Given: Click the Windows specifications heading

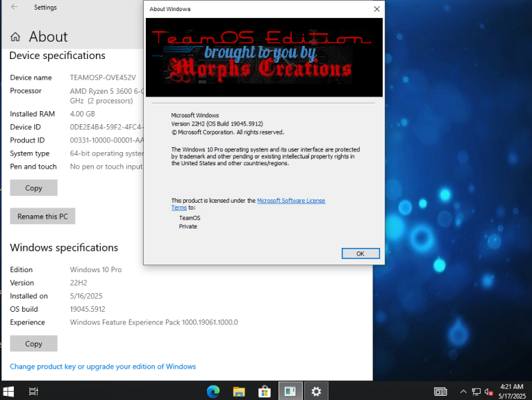Looking at the screenshot, I should click(x=64, y=247).
